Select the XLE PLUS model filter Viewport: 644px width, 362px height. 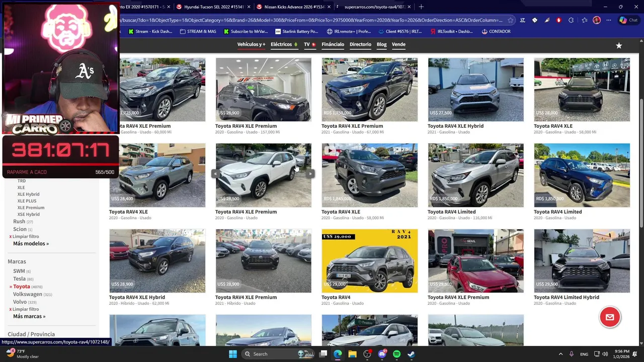(x=27, y=201)
